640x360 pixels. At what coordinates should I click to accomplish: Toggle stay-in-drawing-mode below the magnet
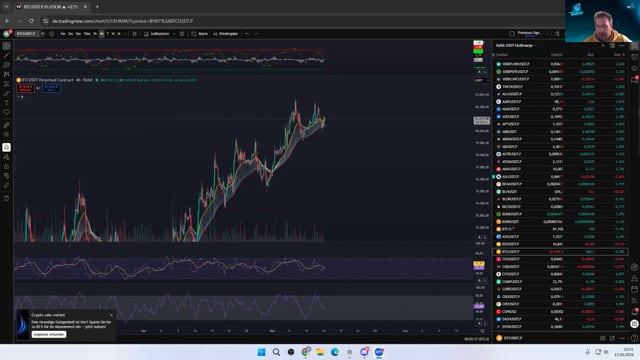[7, 157]
